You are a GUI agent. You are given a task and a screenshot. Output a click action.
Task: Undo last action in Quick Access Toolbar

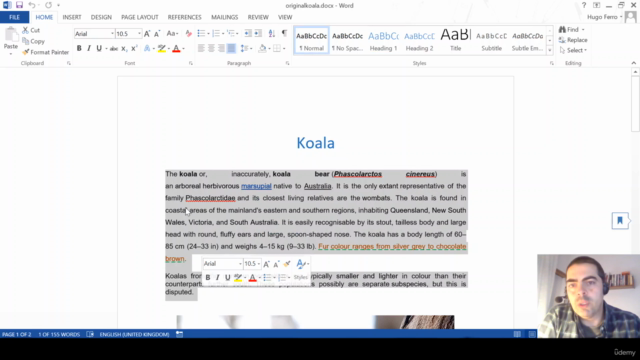(x=31, y=5)
